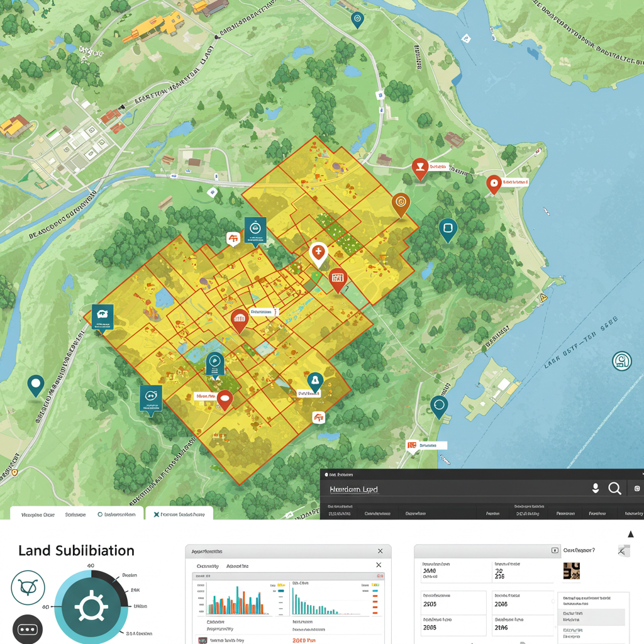The width and height of the screenshot is (644, 644).
Task: Toggle the small square box beside the right panel header
Action: (555, 550)
